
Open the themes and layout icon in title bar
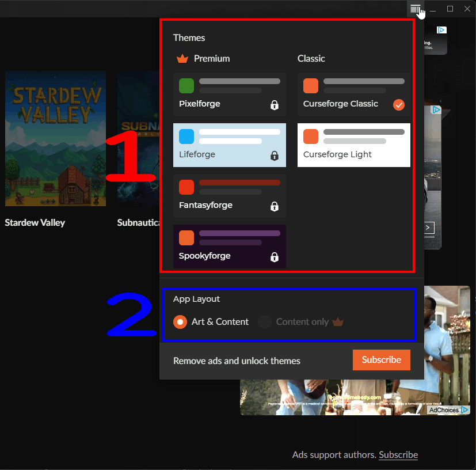[x=415, y=9]
